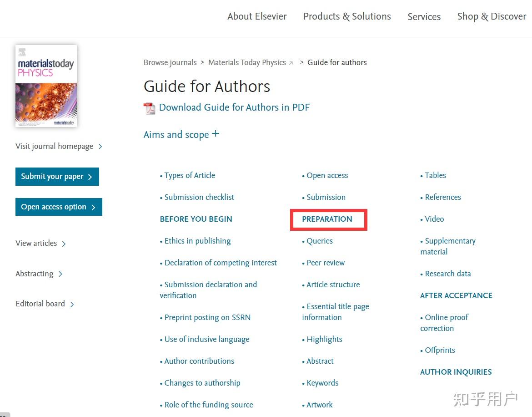Open the Abstracting link

coord(35,274)
